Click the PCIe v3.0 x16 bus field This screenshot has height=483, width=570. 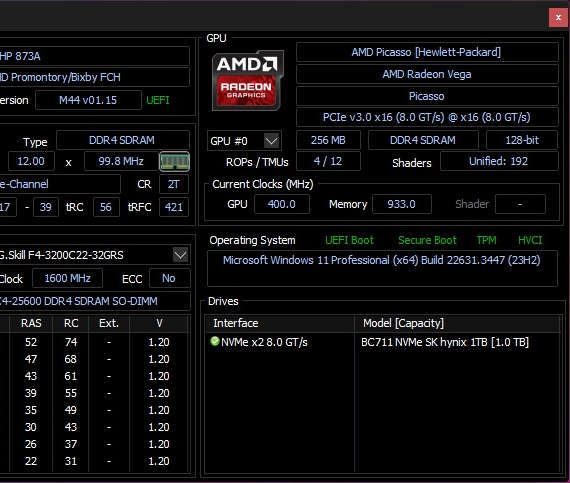click(427, 117)
